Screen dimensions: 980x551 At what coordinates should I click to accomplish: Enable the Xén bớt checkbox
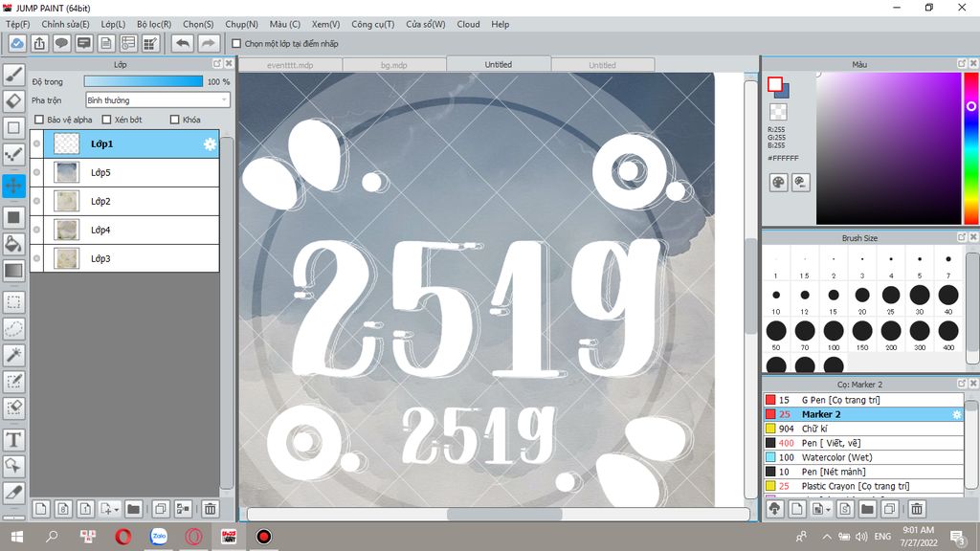106,120
